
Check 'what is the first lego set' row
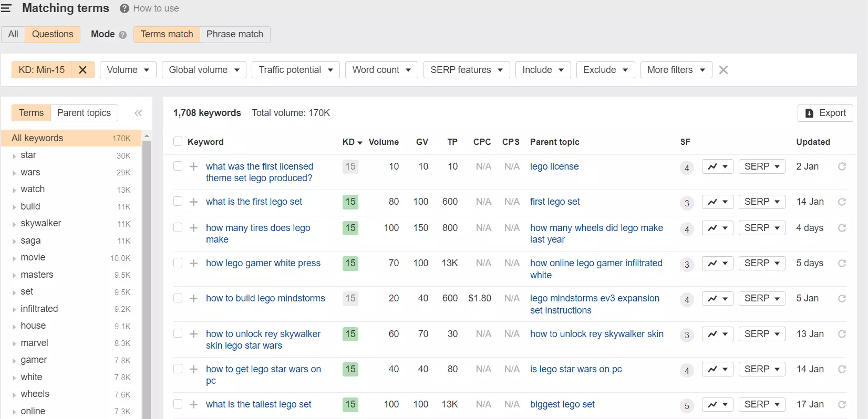[178, 201]
